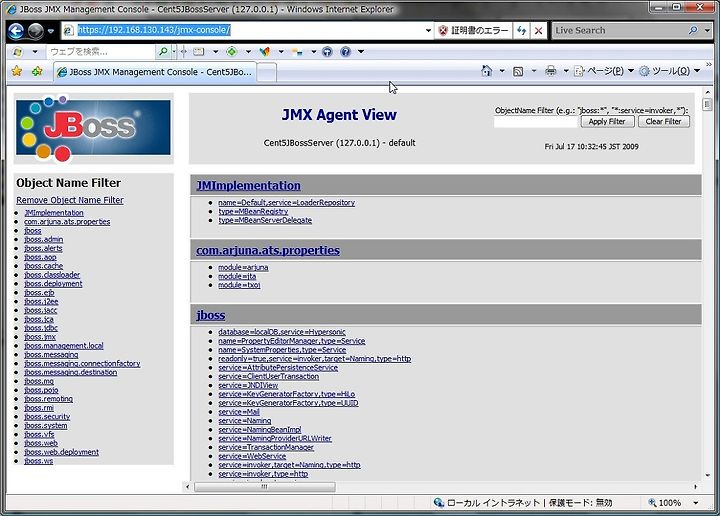The image size is (720, 516).
Task: Click the toolbar headset icon
Action: (327, 52)
